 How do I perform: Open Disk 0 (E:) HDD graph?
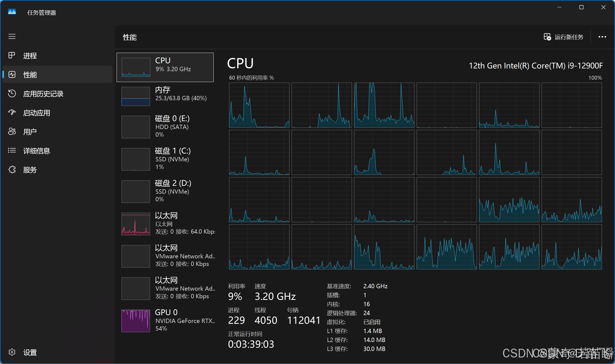pyautogui.click(x=136, y=127)
